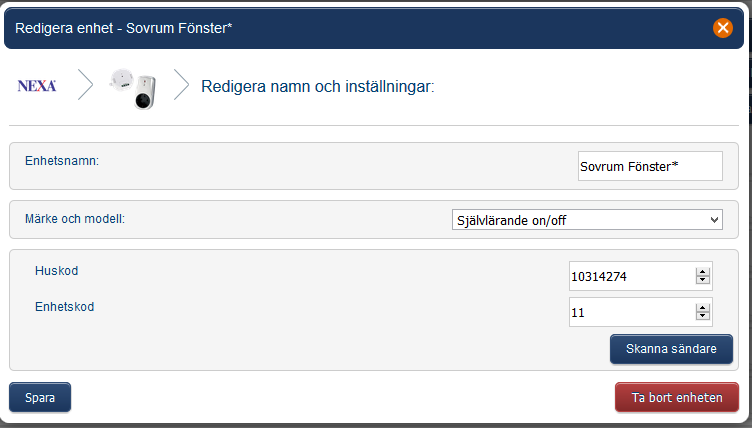This screenshot has width=752, height=428.
Task: Click the chevron after the device picture
Action: coord(181,86)
